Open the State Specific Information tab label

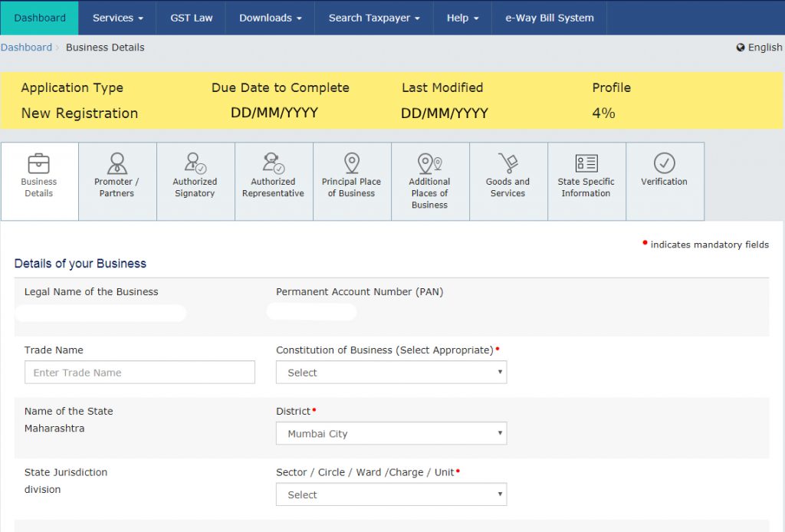click(x=586, y=188)
